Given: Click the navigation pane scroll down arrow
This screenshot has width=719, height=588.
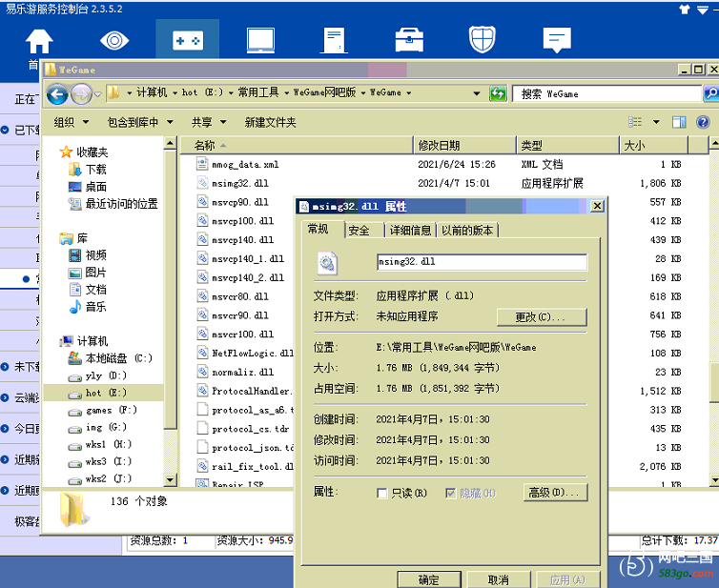Looking at the screenshot, I should 170,480.
